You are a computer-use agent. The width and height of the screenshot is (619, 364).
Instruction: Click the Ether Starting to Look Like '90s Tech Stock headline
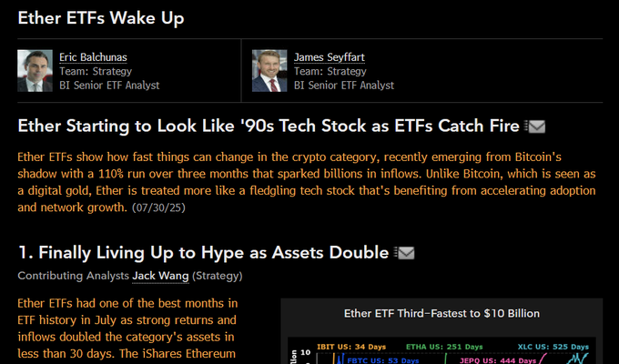[x=269, y=126]
